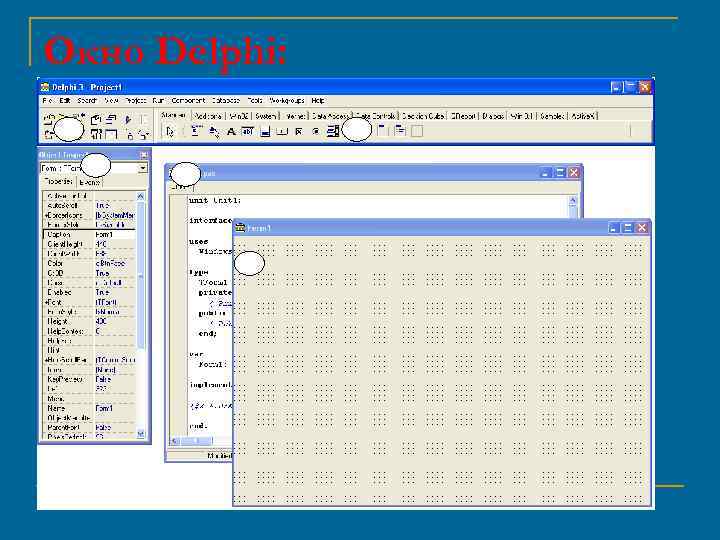Image resolution: width=720 pixels, height=540 pixels.
Task: Expand the HorzScrollBar property
Action: tap(46, 360)
